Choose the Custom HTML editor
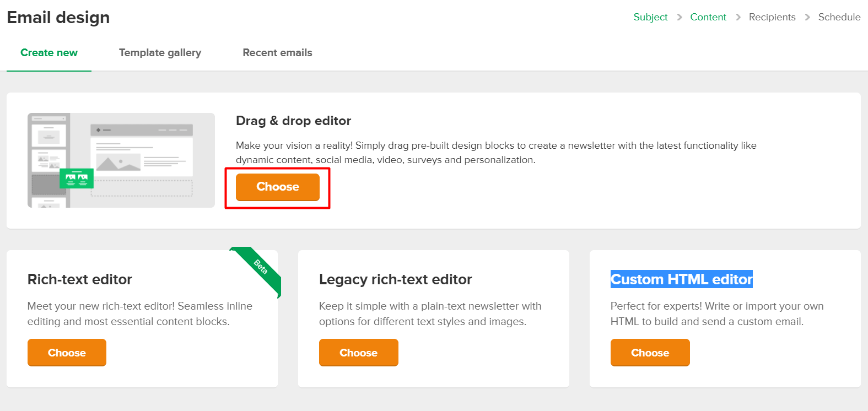Viewport: 868px width, 411px height. coord(650,353)
